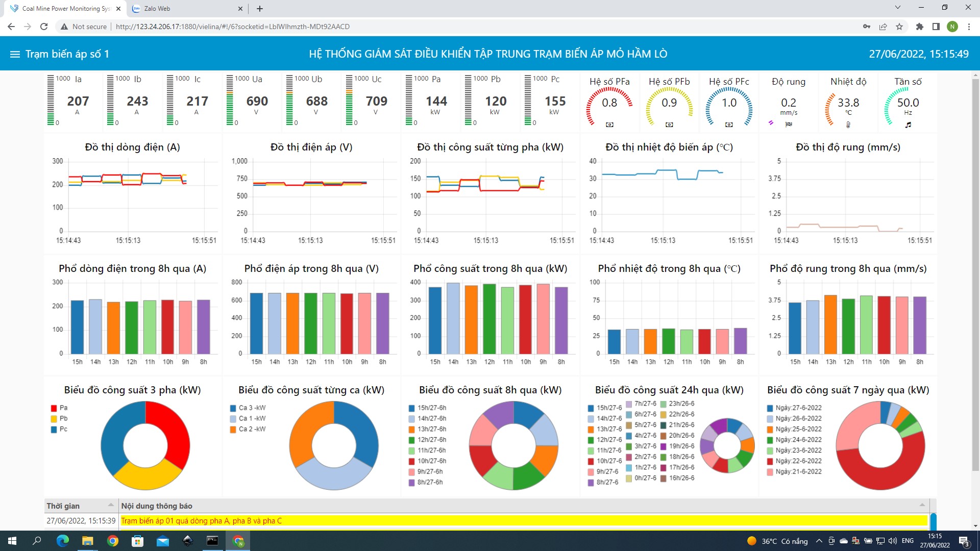
Task: Click the camera icon under Hệ số PFc gauge
Action: point(729,124)
